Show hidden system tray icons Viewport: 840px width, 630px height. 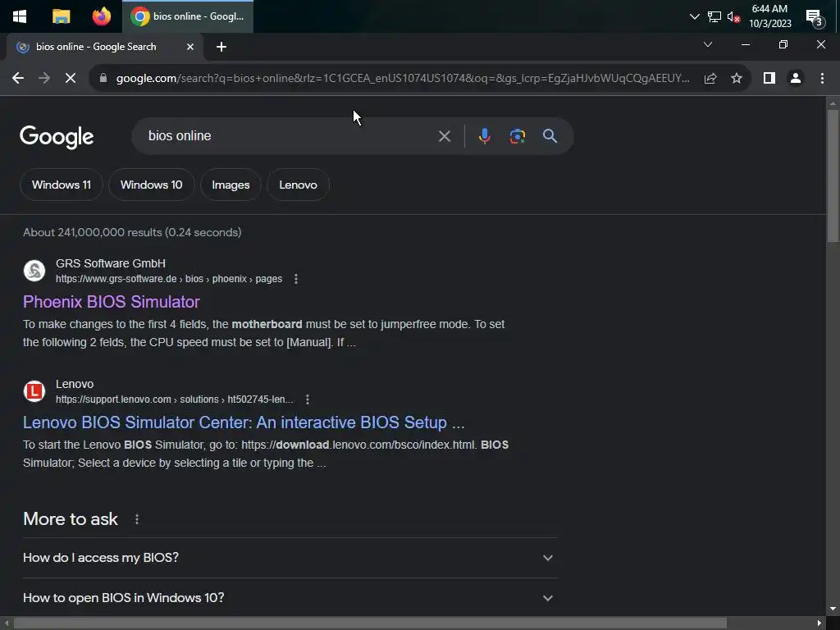(694, 16)
